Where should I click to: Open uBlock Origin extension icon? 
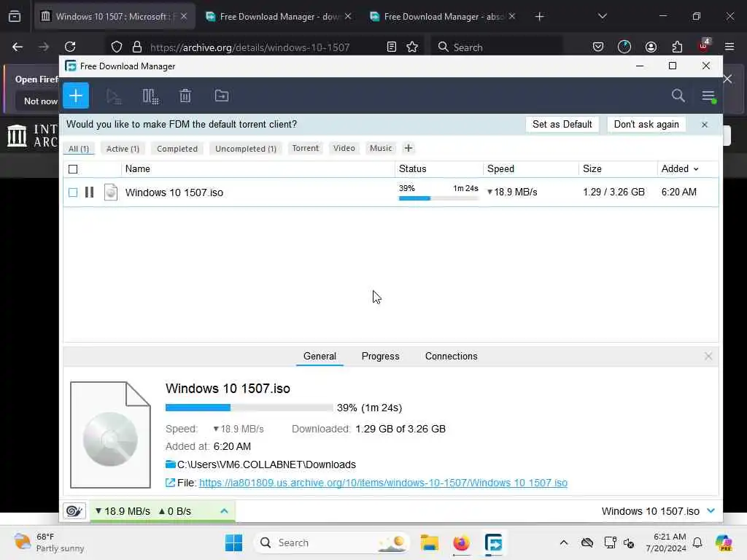click(x=703, y=46)
